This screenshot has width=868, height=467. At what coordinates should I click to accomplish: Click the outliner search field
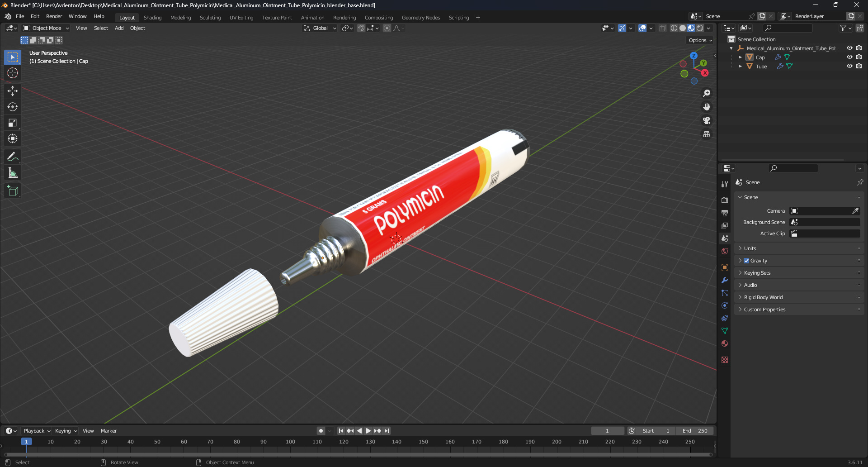787,28
